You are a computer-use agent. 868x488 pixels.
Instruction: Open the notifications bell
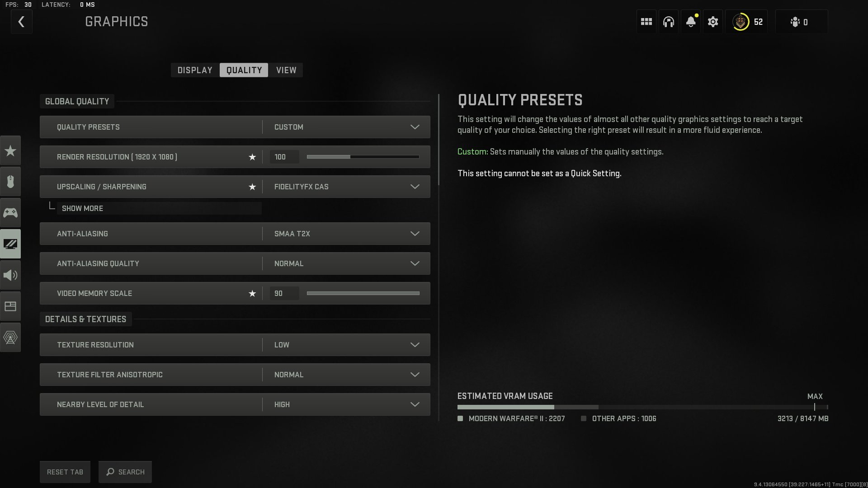click(x=690, y=21)
